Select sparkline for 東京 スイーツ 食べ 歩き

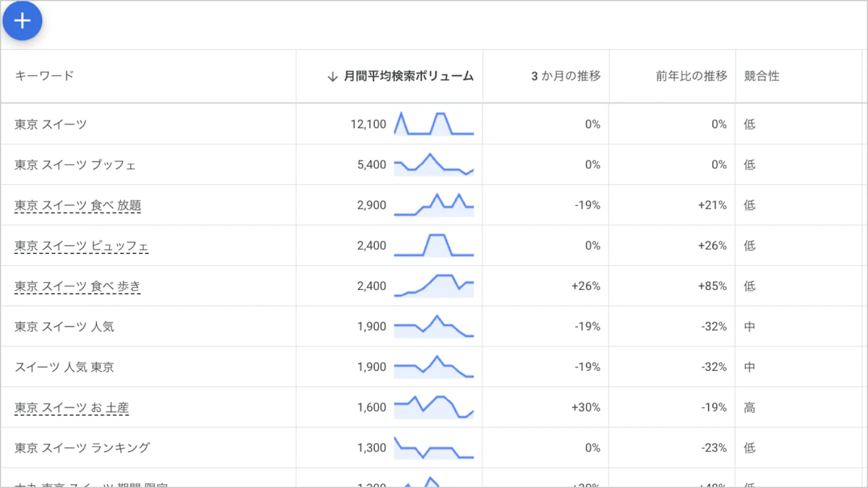[434, 286]
